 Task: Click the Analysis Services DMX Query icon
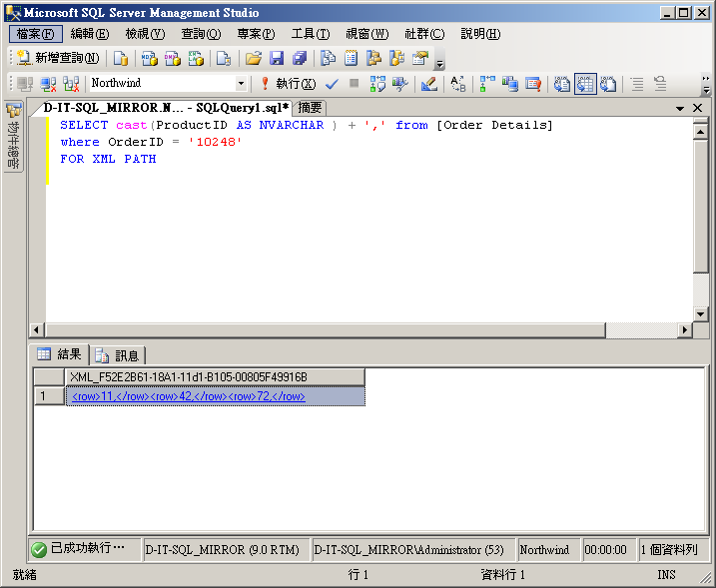(x=173, y=58)
